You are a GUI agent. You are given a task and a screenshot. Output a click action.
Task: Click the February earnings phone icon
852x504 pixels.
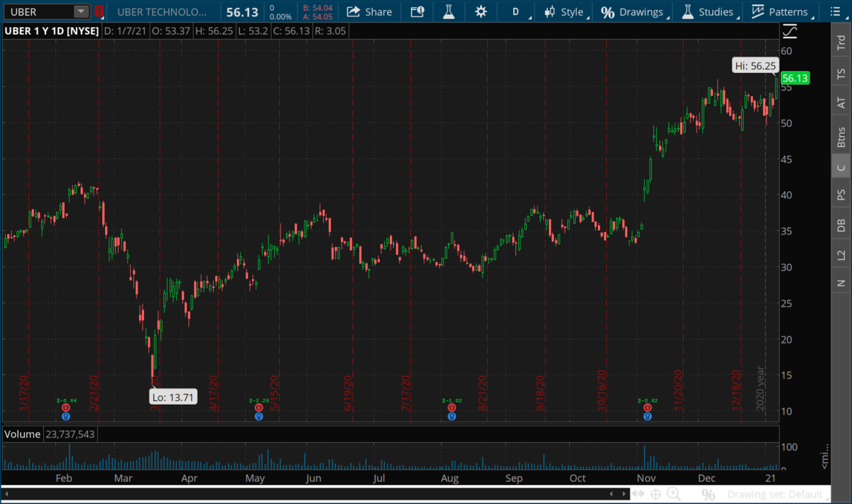66,408
